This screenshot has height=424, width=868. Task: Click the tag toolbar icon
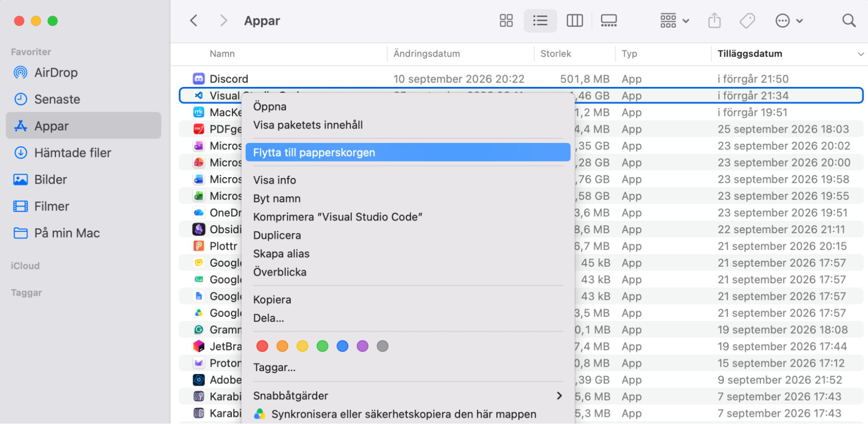point(747,20)
